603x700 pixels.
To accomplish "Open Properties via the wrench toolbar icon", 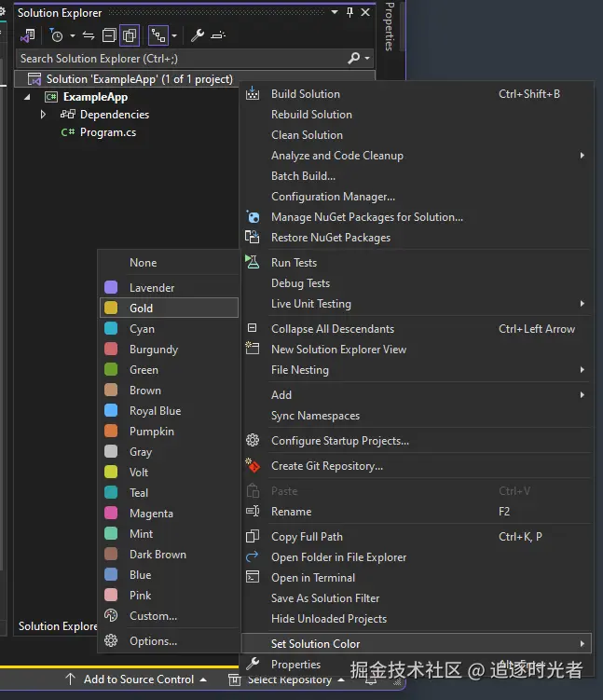I will click(x=198, y=35).
